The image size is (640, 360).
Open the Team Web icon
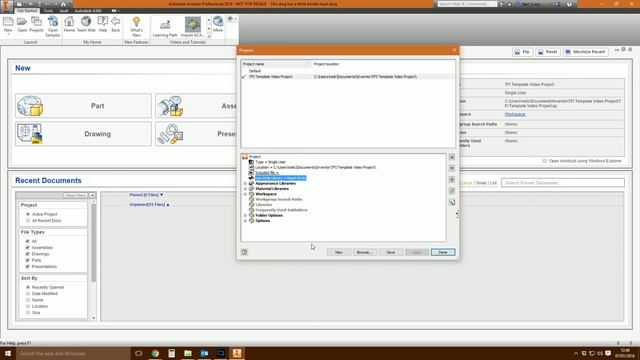pos(86,22)
